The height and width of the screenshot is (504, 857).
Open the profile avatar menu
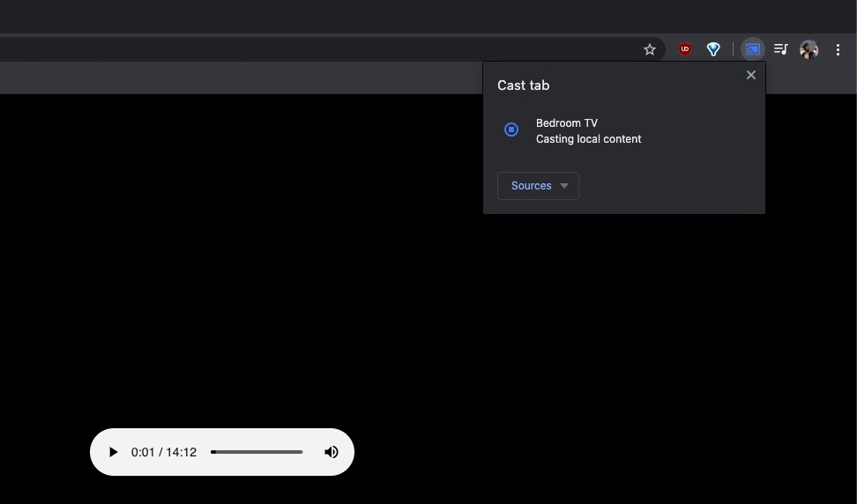(809, 49)
